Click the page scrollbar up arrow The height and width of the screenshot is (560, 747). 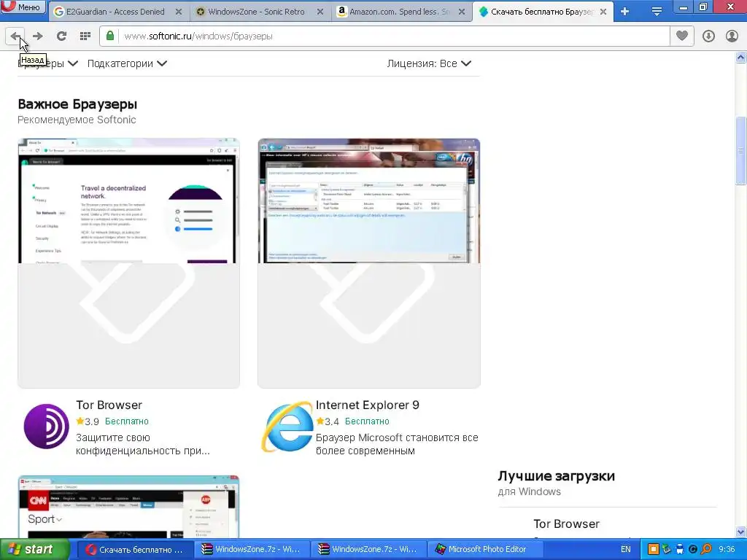(x=741, y=58)
